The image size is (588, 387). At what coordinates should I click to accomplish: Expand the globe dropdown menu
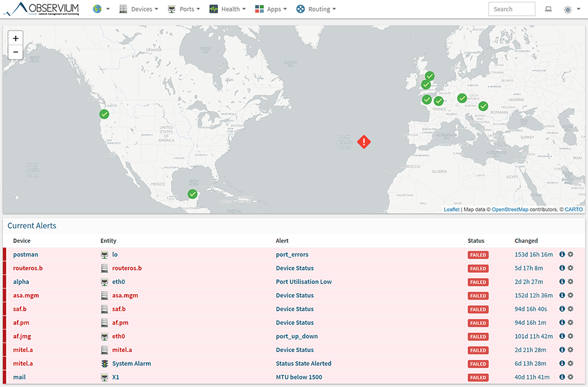101,9
